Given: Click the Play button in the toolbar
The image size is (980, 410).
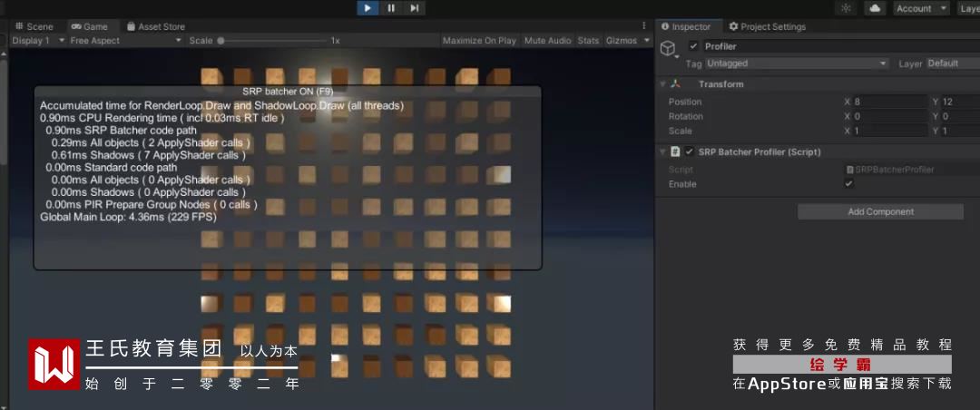Looking at the screenshot, I should click(x=367, y=8).
